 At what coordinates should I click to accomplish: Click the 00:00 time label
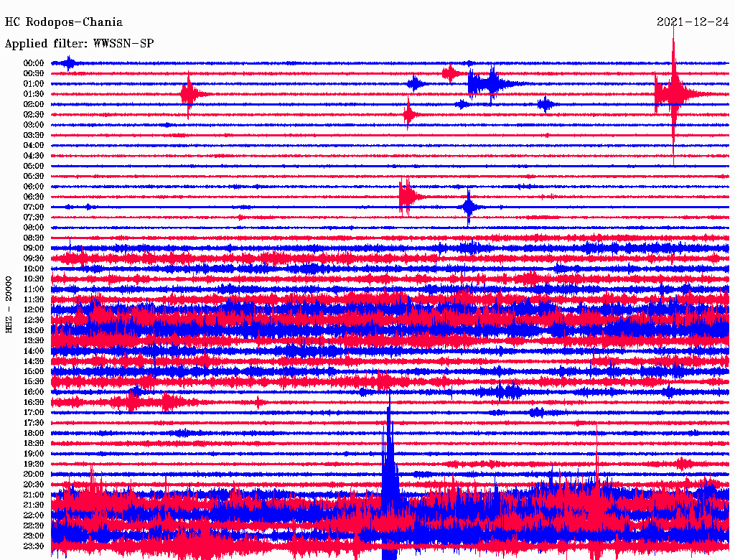pyautogui.click(x=34, y=63)
